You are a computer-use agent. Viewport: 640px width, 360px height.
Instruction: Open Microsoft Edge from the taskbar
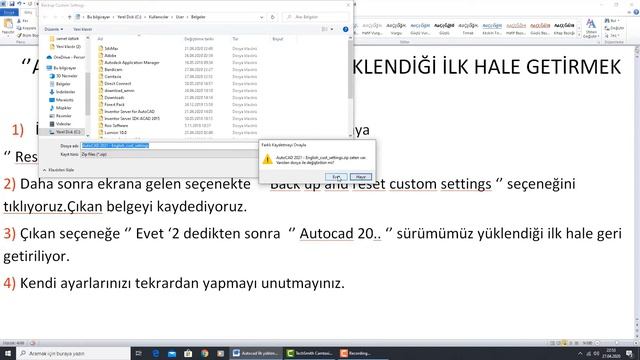click(x=156, y=353)
